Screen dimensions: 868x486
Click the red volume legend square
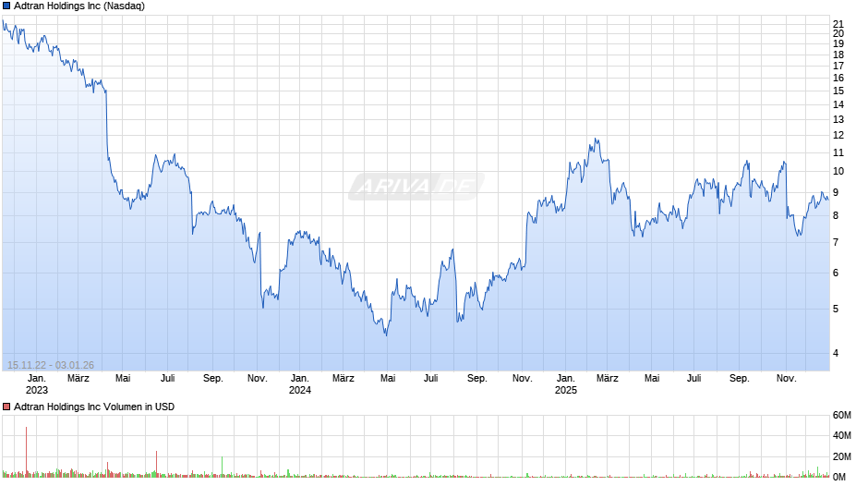tap(6, 407)
